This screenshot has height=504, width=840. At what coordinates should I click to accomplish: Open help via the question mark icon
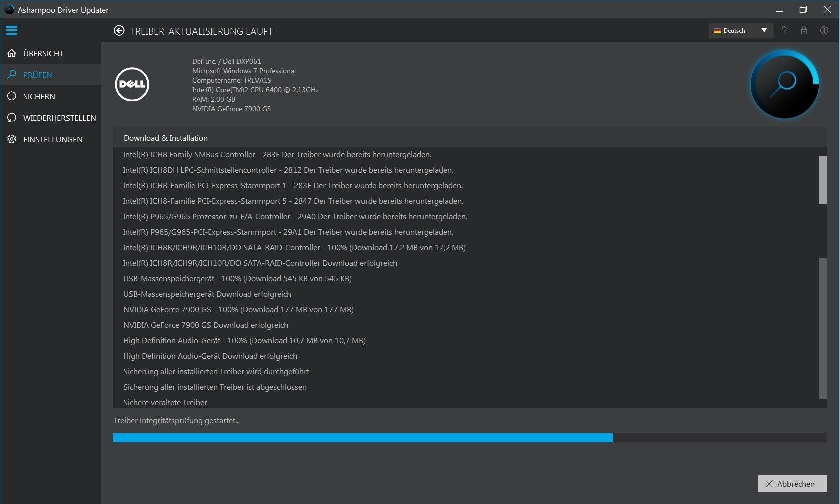[x=784, y=31]
